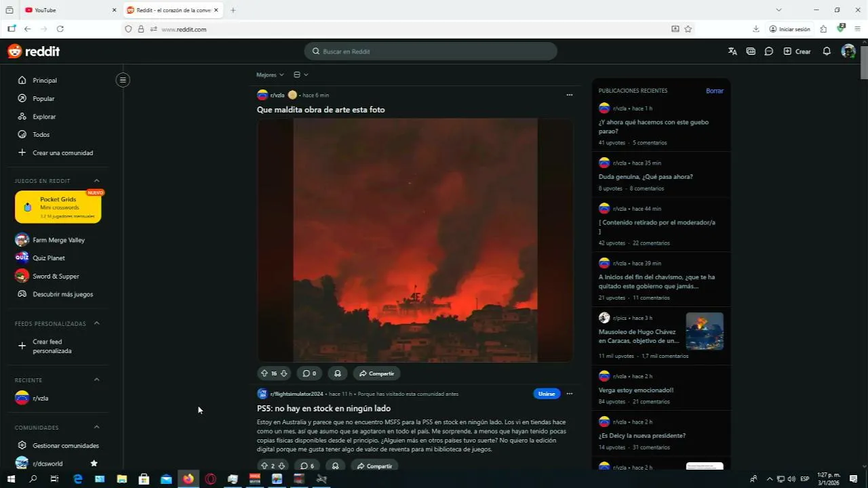Share the photo post via Compartir

pyautogui.click(x=376, y=373)
